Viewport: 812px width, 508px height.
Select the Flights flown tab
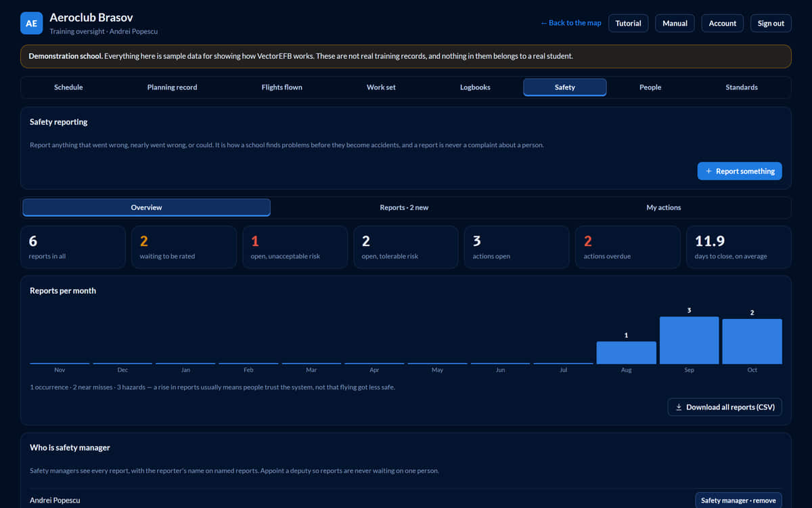[282, 87]
